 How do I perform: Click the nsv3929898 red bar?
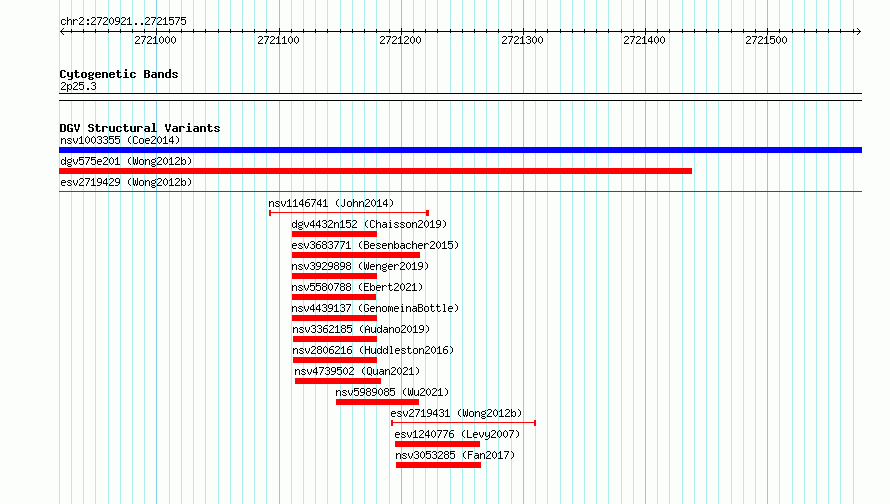334,276
